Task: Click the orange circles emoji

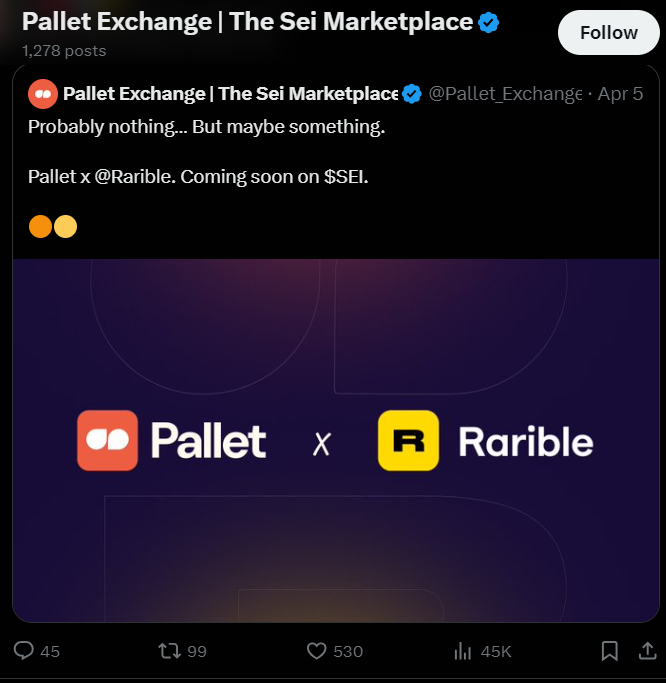Action: click(53, 226)
